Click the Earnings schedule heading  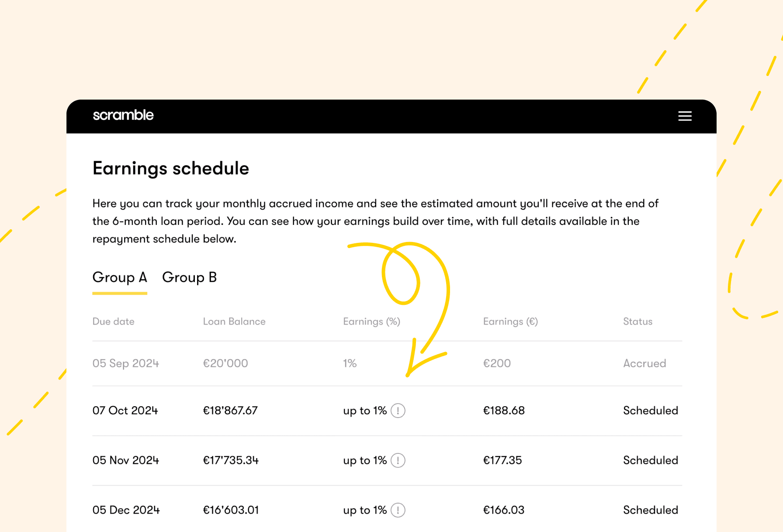coord(171,169)
